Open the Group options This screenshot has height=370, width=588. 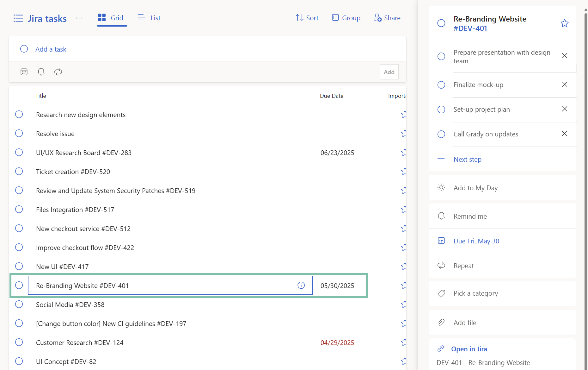346,18
